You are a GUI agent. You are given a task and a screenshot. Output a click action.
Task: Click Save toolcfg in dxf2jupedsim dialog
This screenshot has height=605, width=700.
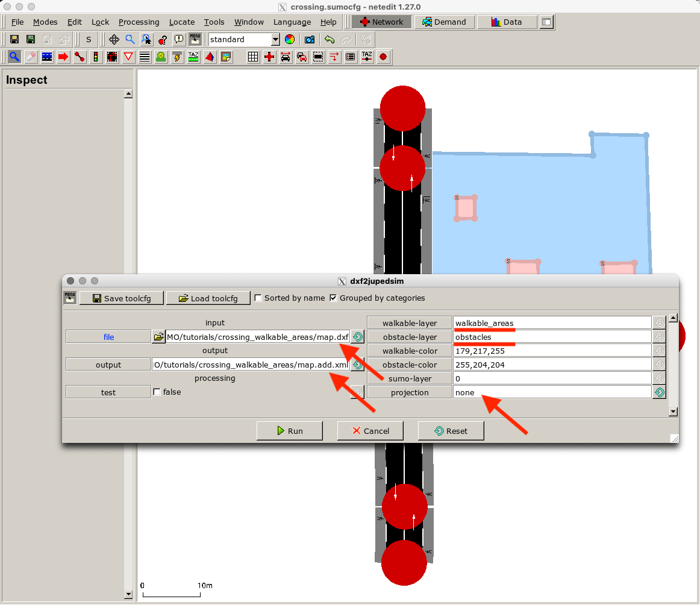tap(122, 298)
